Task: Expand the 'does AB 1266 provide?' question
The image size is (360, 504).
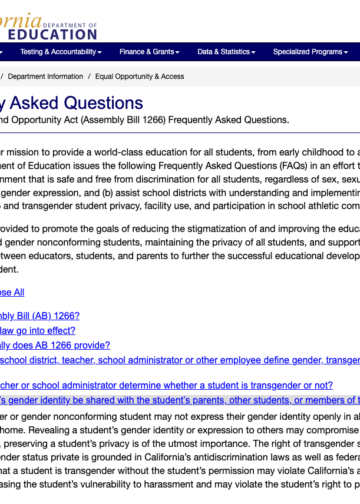Action: coord(55,345)
